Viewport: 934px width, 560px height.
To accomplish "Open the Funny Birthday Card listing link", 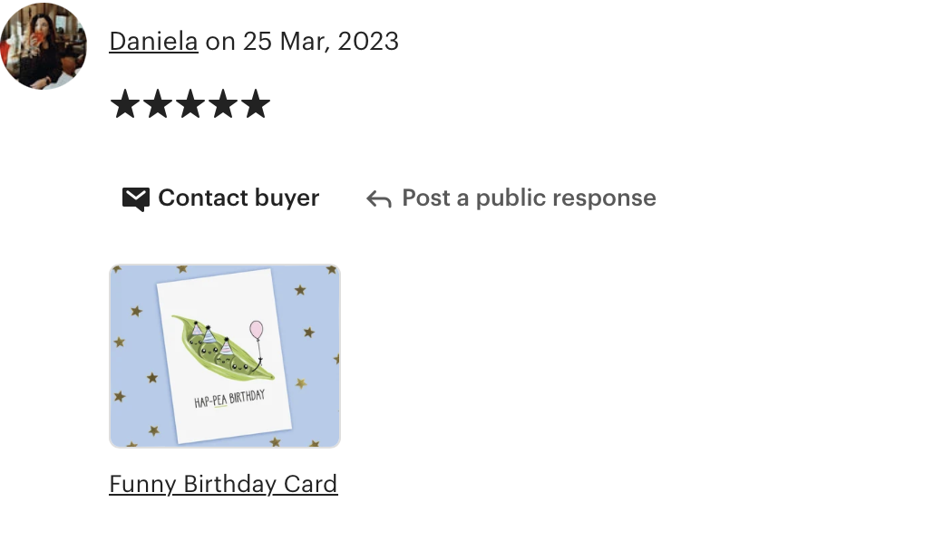I will coord(223,484).
